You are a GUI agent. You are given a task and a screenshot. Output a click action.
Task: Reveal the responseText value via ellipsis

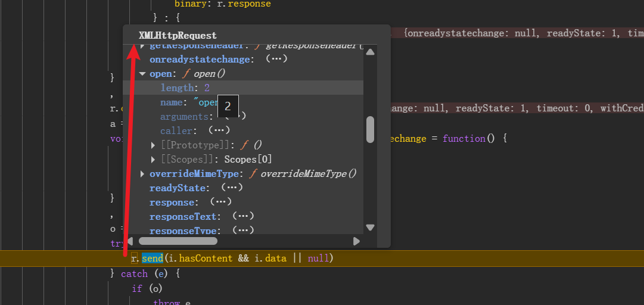[243, 216]
